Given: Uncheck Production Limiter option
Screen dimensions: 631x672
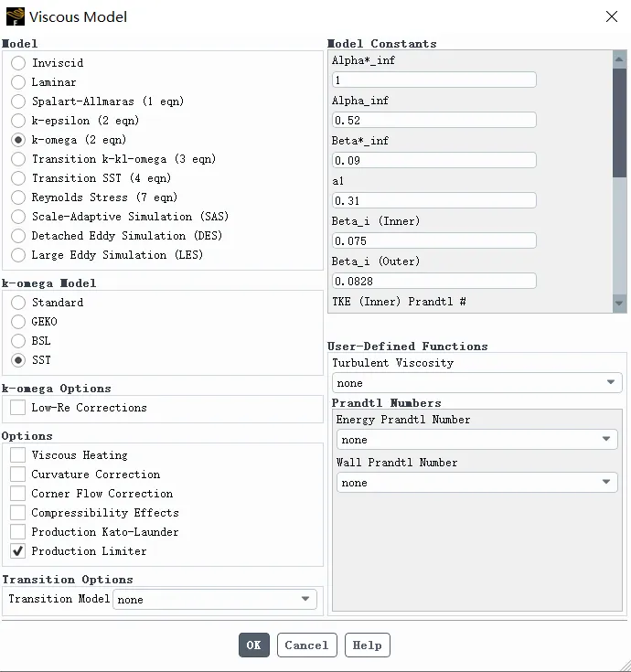Looking at the screenshot, I should [x=17, y=550].
